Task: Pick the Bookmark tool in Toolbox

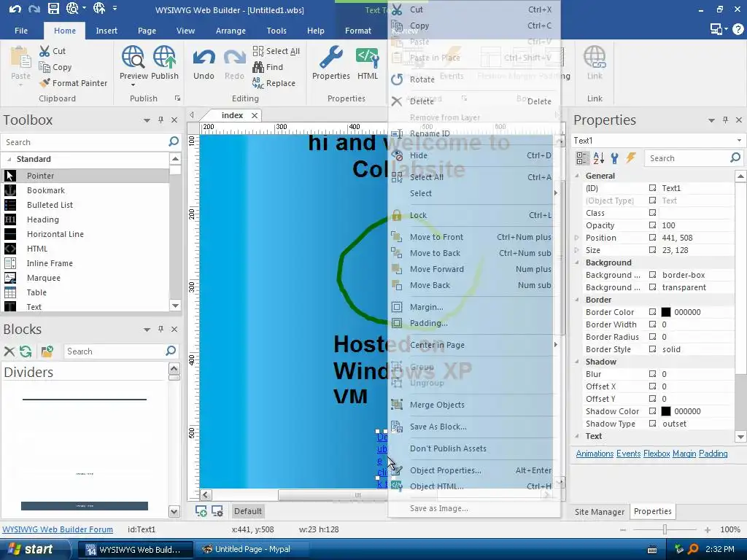Action: click(85, 190)
